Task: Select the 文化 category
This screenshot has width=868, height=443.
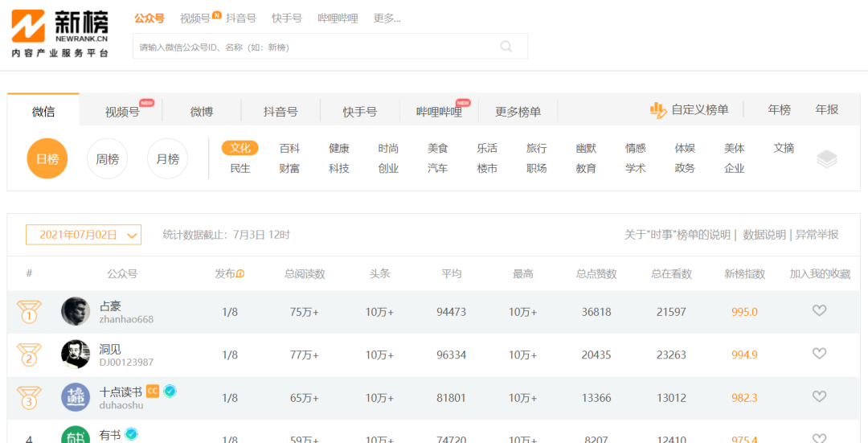Action: click(x=240, y=148)
